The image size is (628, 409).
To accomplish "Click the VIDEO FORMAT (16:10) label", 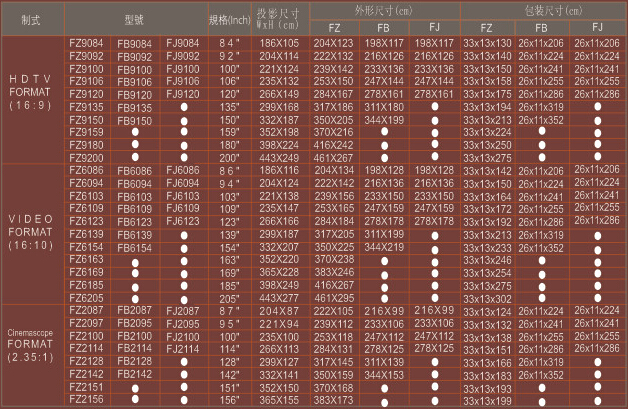I will coord(30,232).
